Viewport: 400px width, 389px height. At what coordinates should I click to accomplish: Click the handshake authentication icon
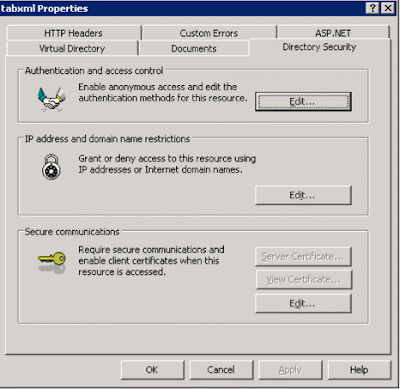51,99
